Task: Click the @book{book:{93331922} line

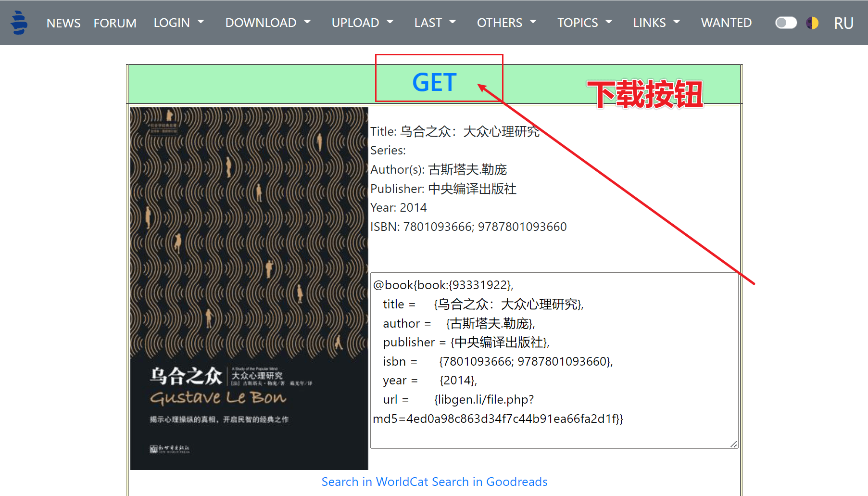Action: (x=443, y=285)
